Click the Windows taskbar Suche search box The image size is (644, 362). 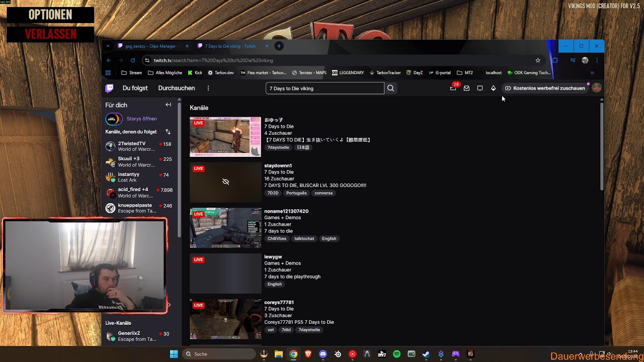pos(218,354)
